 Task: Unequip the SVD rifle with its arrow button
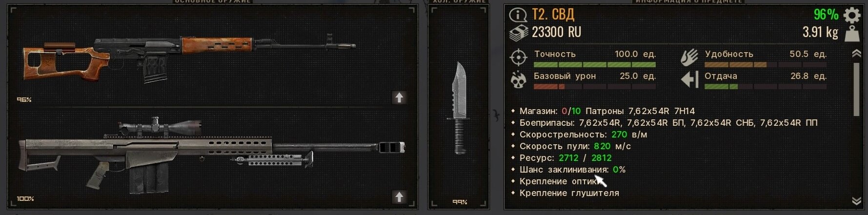[399, 98]
